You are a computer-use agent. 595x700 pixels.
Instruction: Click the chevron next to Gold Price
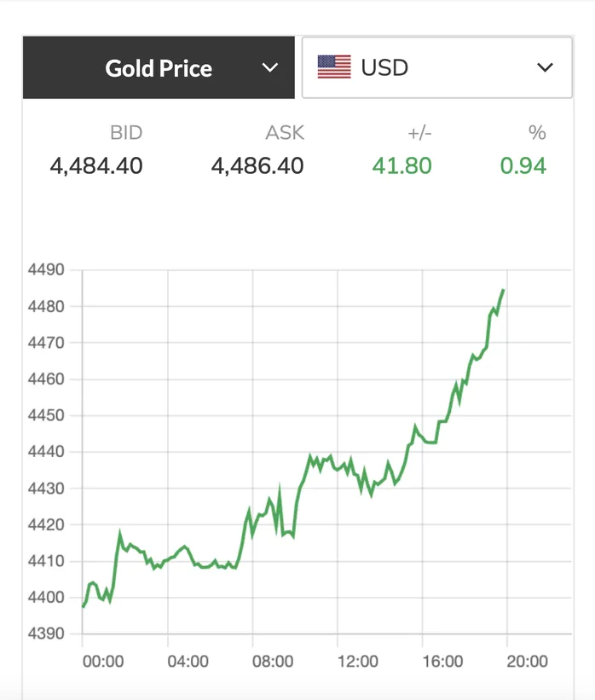[x=270, y=68]
